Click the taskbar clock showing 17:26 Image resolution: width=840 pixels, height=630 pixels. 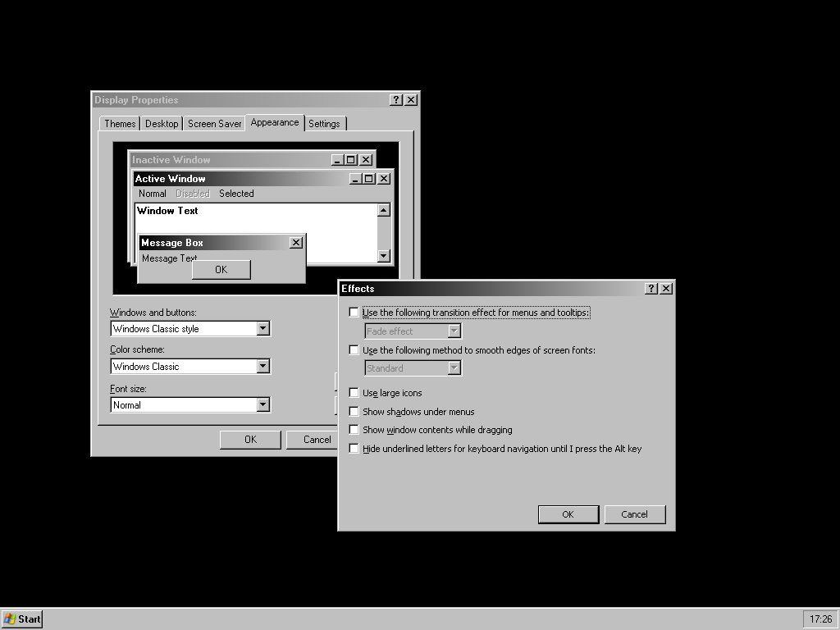click(820, 619)
